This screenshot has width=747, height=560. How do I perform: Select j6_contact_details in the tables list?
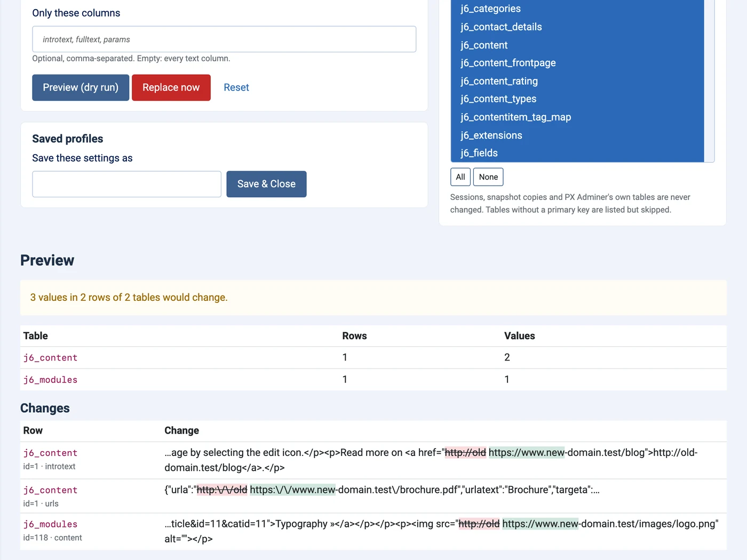coord(577,27)
